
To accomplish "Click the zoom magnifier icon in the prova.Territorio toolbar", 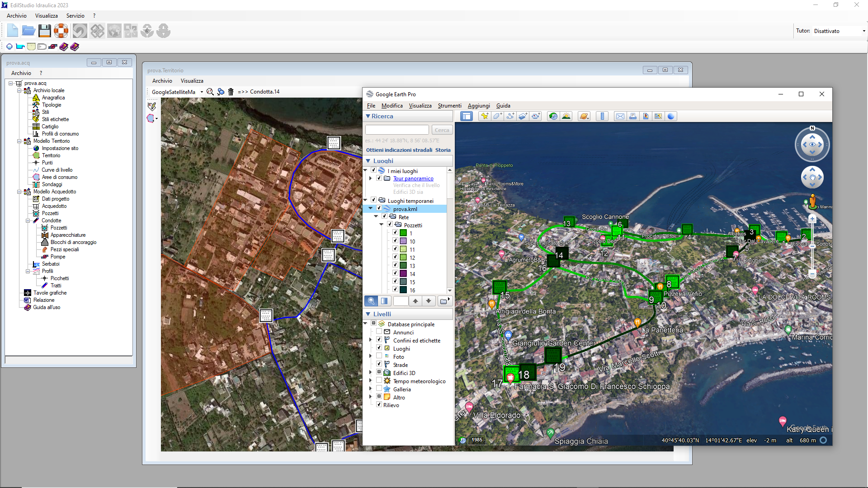I will pyautogui.click(x=210, y=92).
